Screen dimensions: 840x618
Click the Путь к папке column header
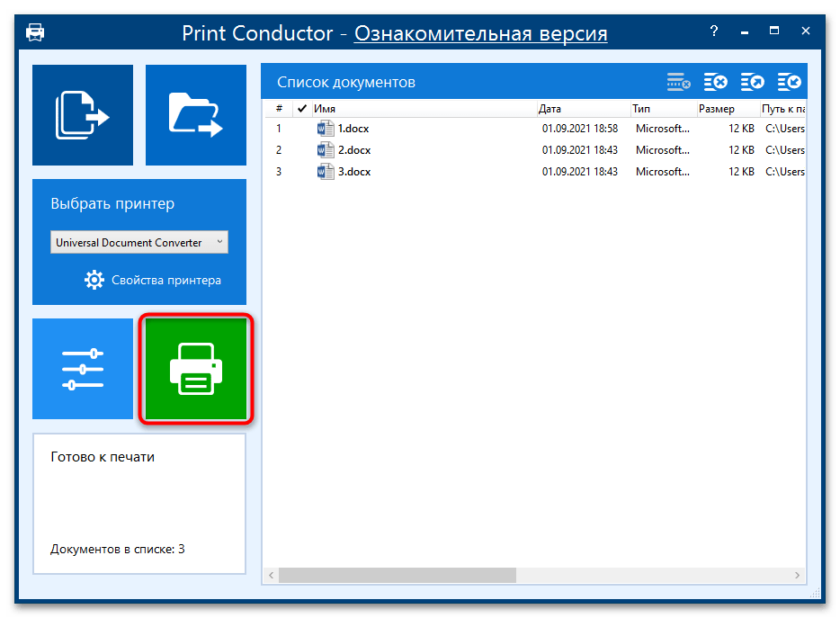click(x=782, y=109)
